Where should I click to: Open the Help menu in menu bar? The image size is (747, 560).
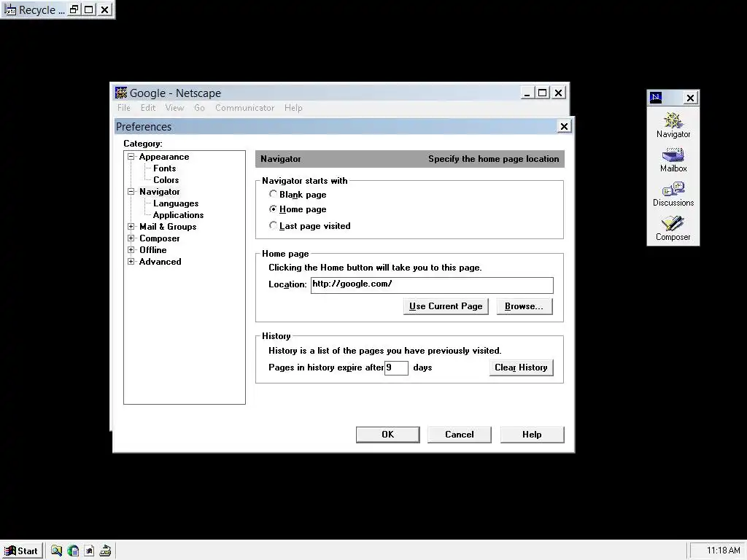293,108
